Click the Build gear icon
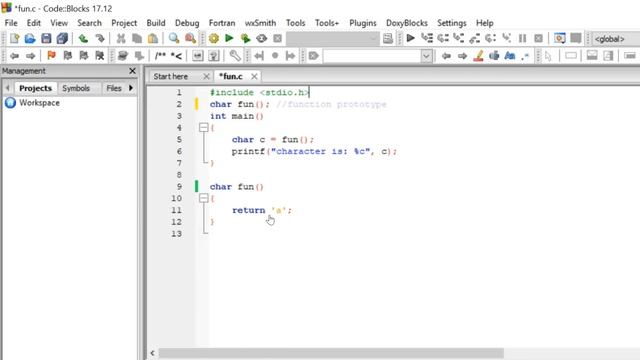The height and width of the screenshot is (360, 640). click(213, 39)
